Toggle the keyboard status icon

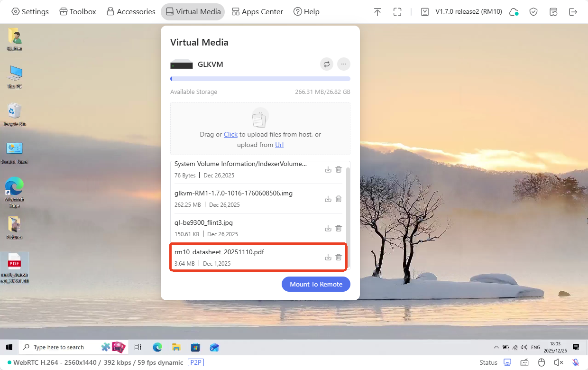(524, 362)
